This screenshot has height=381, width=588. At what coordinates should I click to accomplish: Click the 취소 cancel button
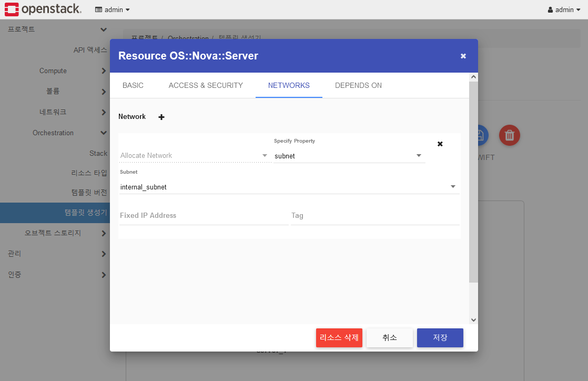(x=390, y=338)
